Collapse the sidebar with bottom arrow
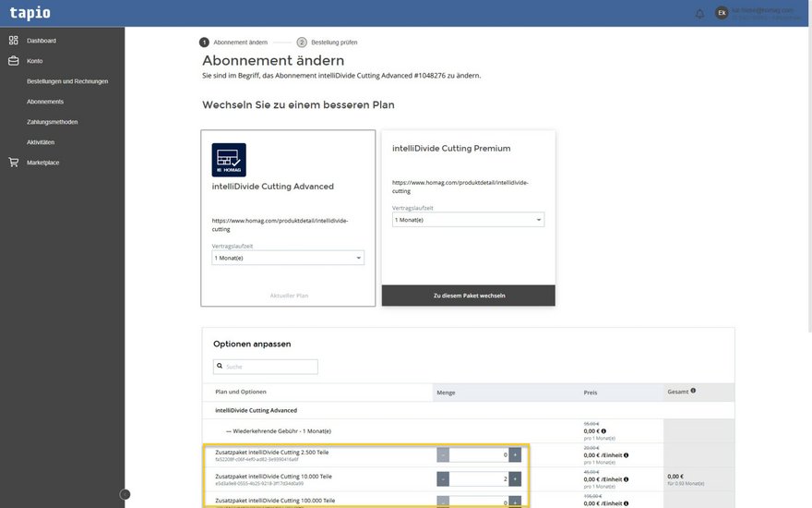The height and width of the screenshot is (508, 812). pyautogui.click(x=125, y=494)
